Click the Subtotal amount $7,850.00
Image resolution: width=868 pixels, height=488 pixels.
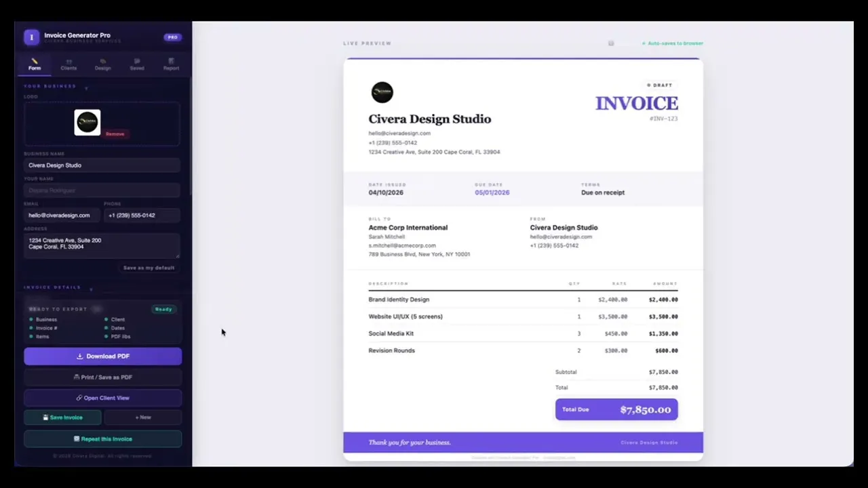(x=663, y=372)
